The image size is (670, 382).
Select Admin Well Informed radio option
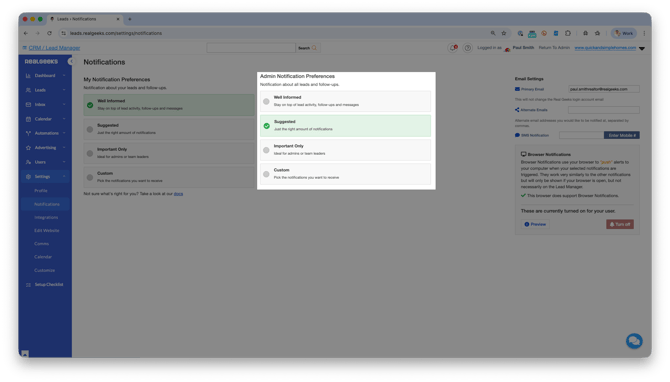click(x=266, y=102)
